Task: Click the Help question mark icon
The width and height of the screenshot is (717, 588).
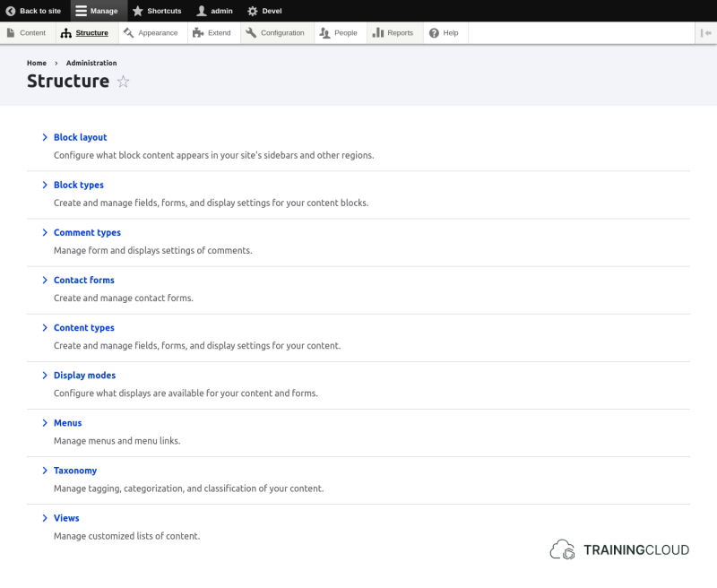Action: (434, 33)
